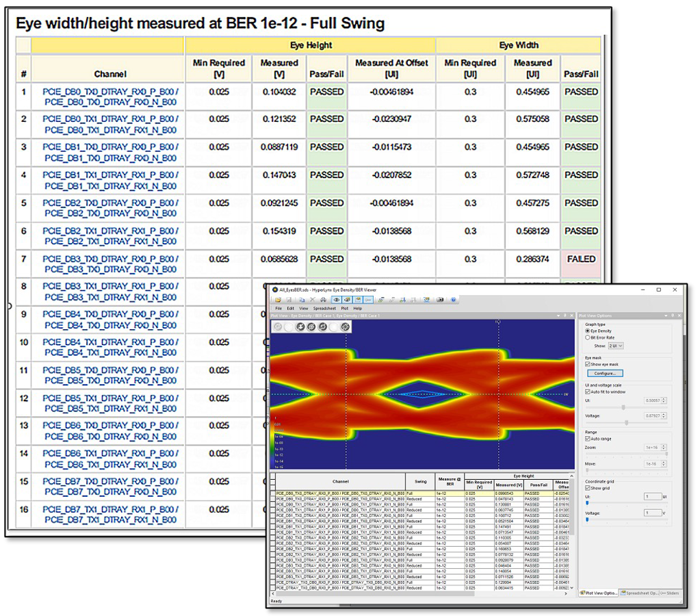700x616 pixels.
Task: Open the Show 2 UI dropdown
Action: pos(616,346)
